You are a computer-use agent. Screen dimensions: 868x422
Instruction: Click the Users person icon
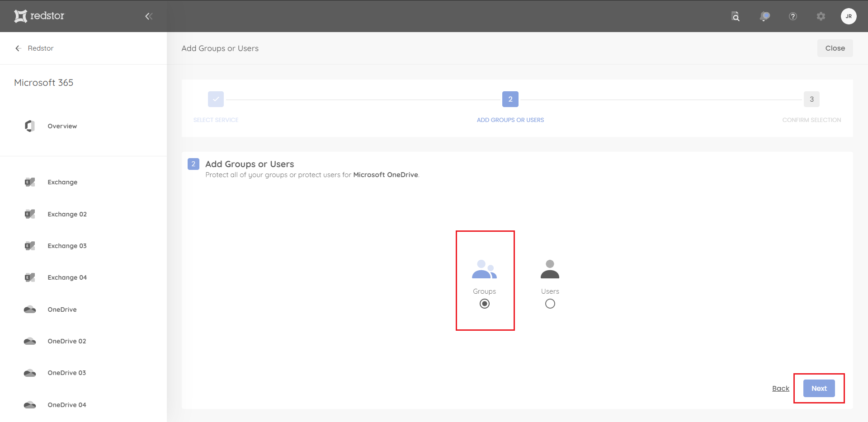(x=550, y=269)
